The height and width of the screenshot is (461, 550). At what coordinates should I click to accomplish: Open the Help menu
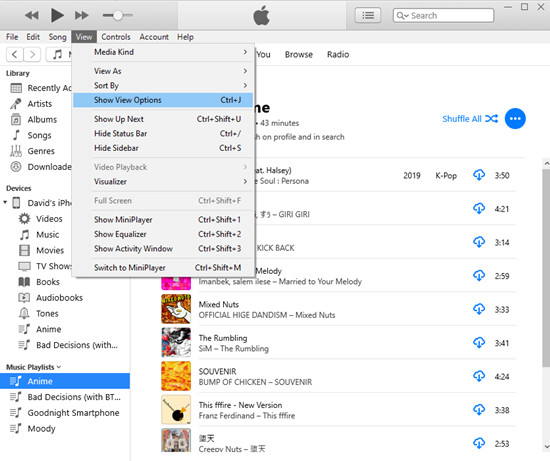[x=185, y=37]
